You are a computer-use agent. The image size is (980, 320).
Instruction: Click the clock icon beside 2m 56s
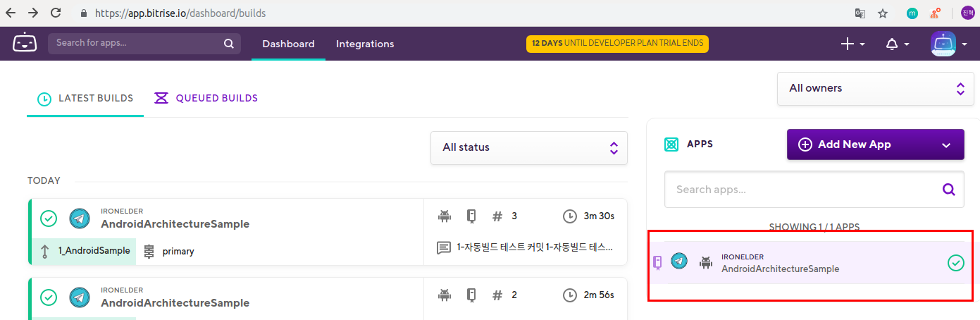pyautogui.click(x=570, y=295)
